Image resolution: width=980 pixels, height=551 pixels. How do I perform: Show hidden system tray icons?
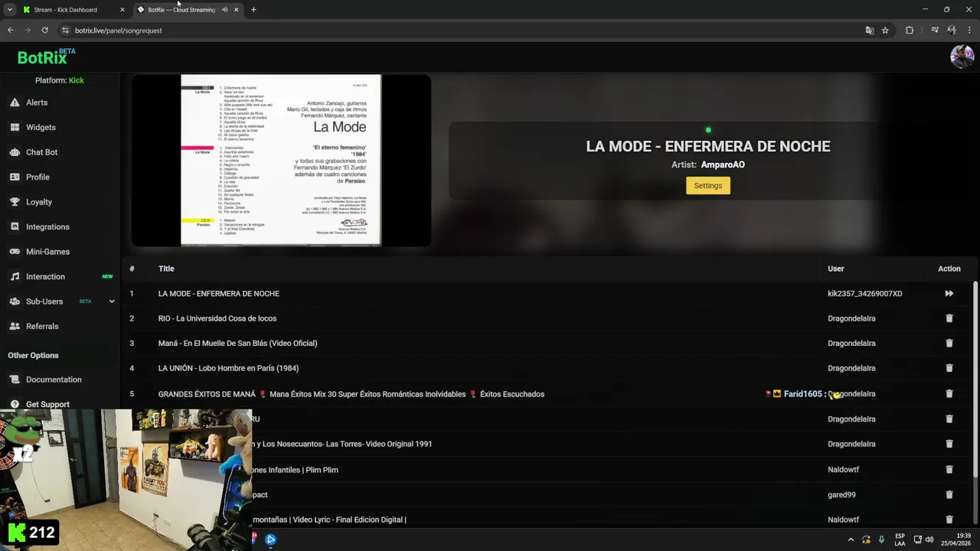point(851,540)
